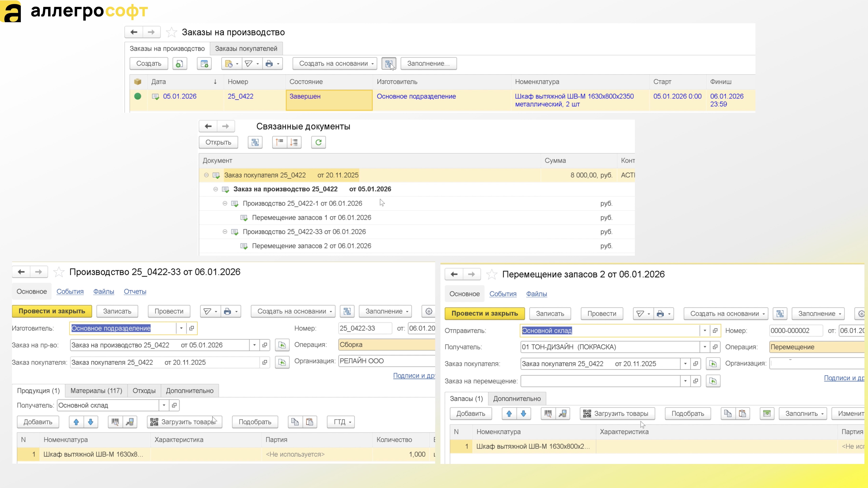868x488 pixels.
Task: Click the empty Заказ на перемещение field
Action: click(x=600, y=381)
